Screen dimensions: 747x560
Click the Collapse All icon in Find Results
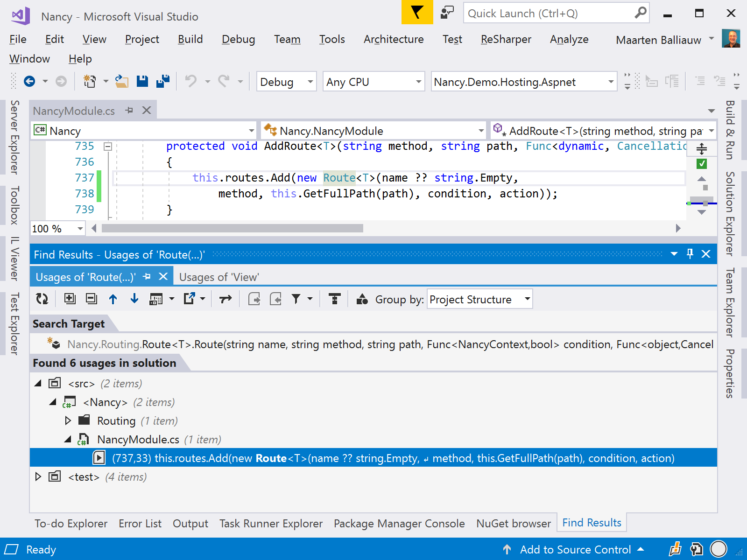[92, 299]
